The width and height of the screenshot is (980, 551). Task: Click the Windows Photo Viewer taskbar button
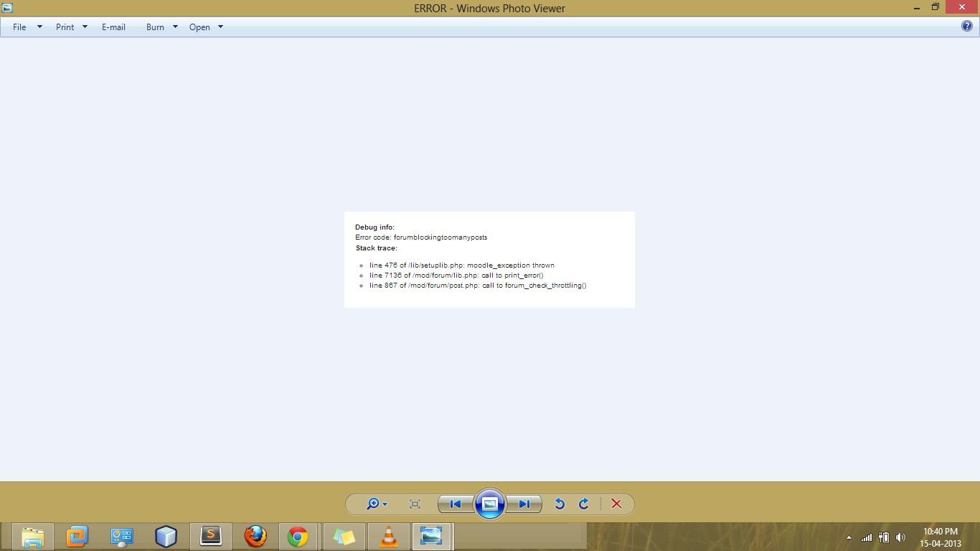[432, 537]
